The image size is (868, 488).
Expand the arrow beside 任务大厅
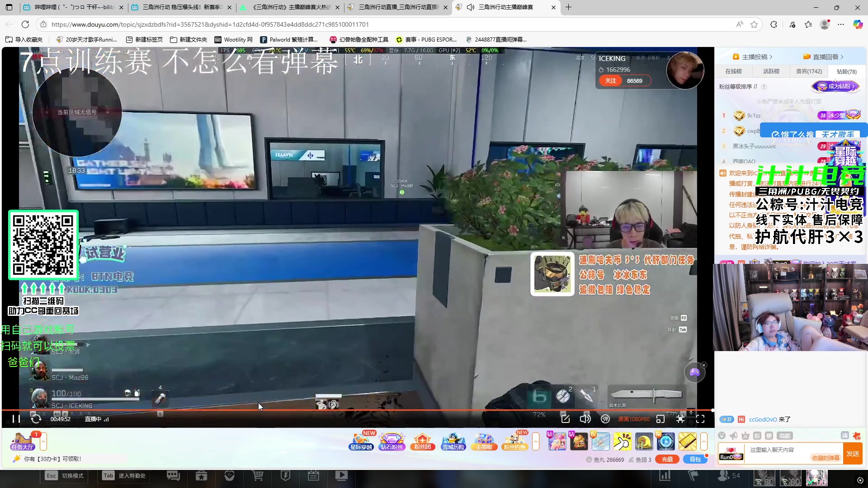coord(43,441)
